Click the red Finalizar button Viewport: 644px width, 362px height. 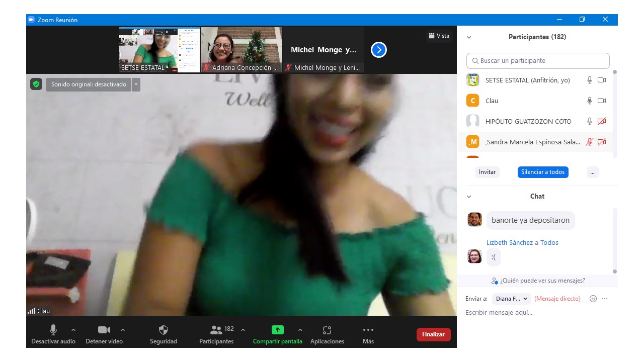click(x=433, y=334)
